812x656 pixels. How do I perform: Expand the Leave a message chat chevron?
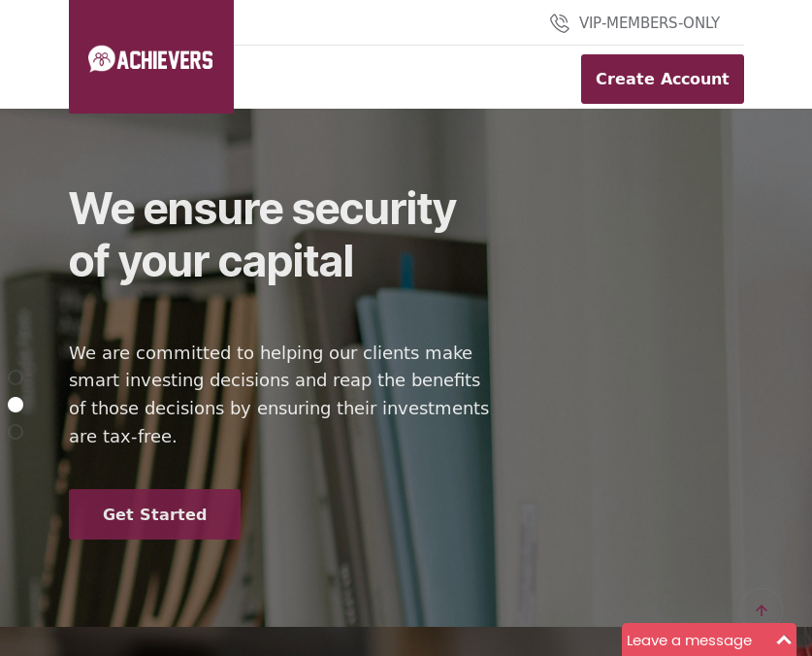784,640
